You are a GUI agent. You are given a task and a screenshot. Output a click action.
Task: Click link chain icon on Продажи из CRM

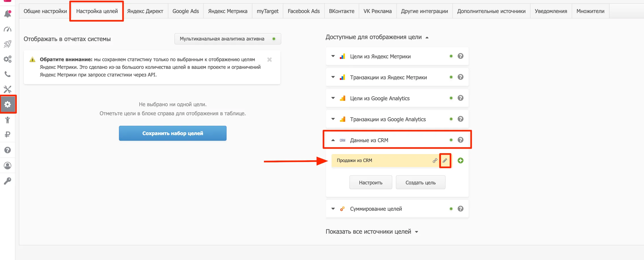click(435, 161)
